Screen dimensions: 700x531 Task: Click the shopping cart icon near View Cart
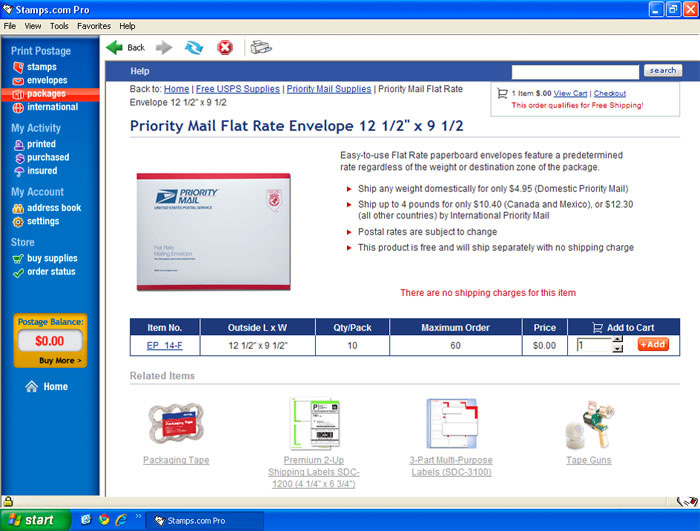point(502,93)
